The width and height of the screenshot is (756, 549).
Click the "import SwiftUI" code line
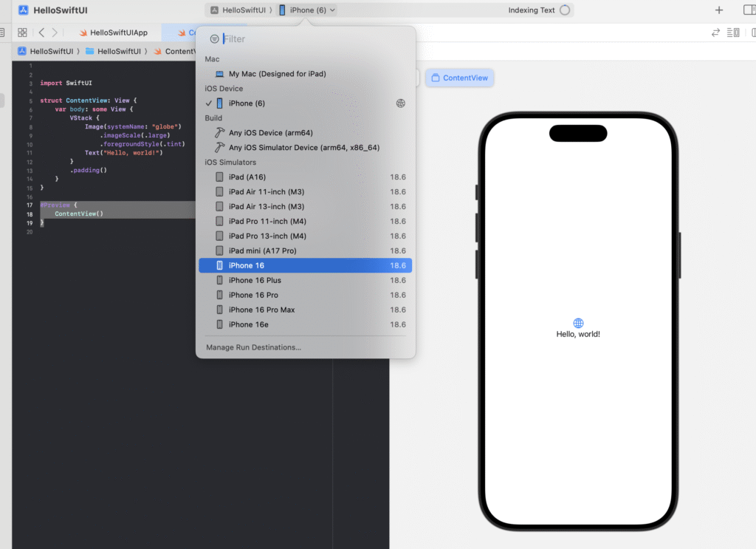click(x=66, y=83)
